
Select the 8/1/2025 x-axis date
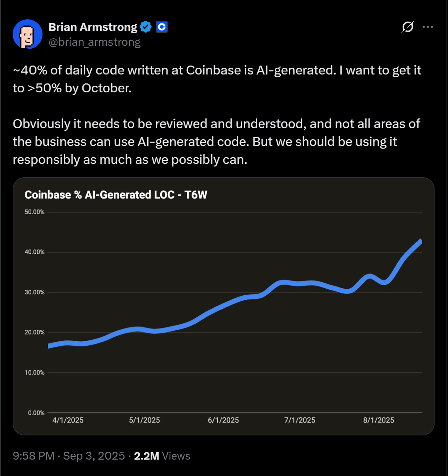point(379,420)
